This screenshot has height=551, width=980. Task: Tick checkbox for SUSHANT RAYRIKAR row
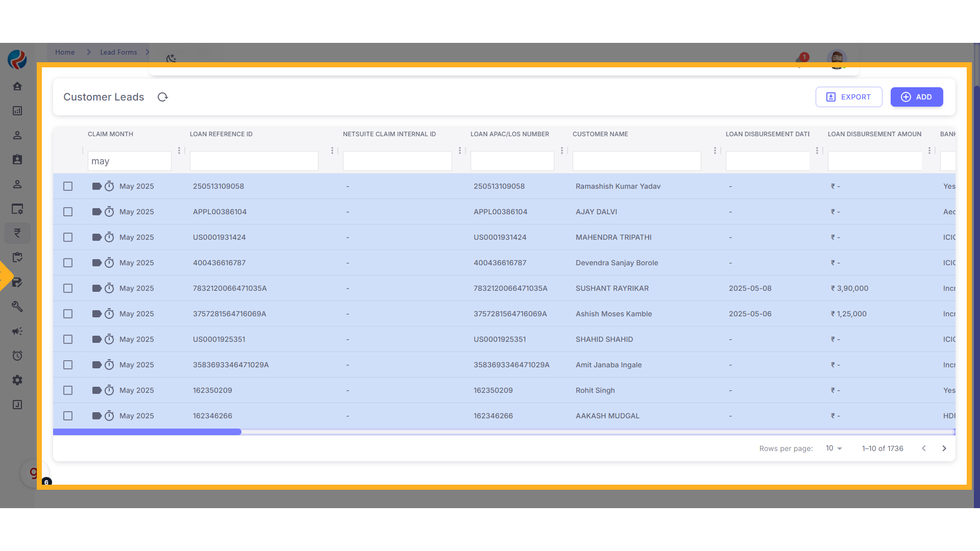tap(68, 288)
